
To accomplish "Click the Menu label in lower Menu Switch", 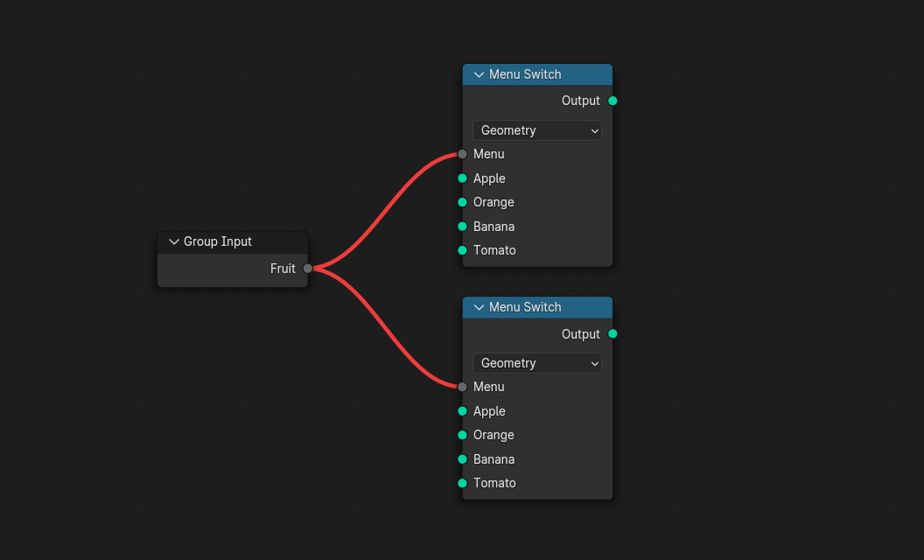I will click(x=488, y=388).
